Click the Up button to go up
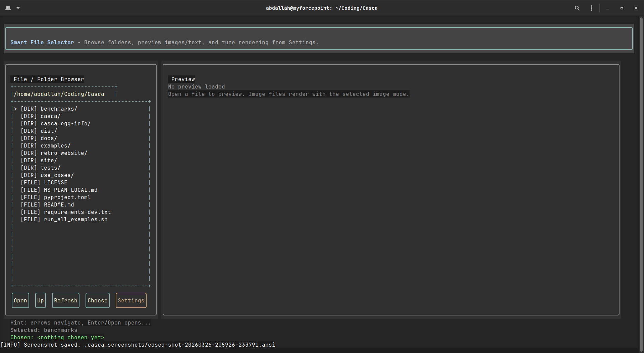This screenshot has height=353, width=644. pos(40,300)
